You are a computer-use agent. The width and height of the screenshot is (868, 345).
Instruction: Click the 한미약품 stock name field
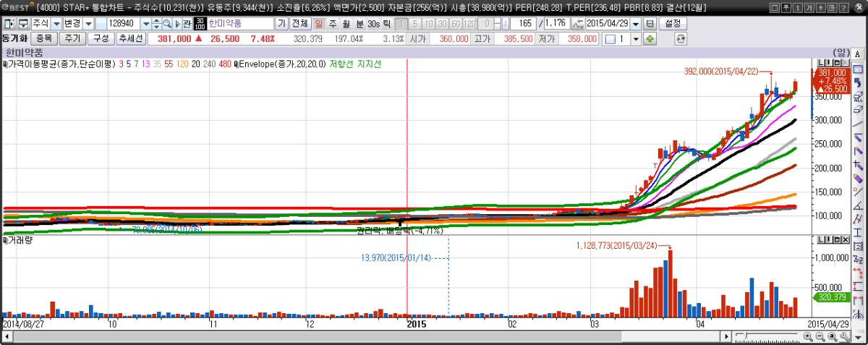pos(241,24)
